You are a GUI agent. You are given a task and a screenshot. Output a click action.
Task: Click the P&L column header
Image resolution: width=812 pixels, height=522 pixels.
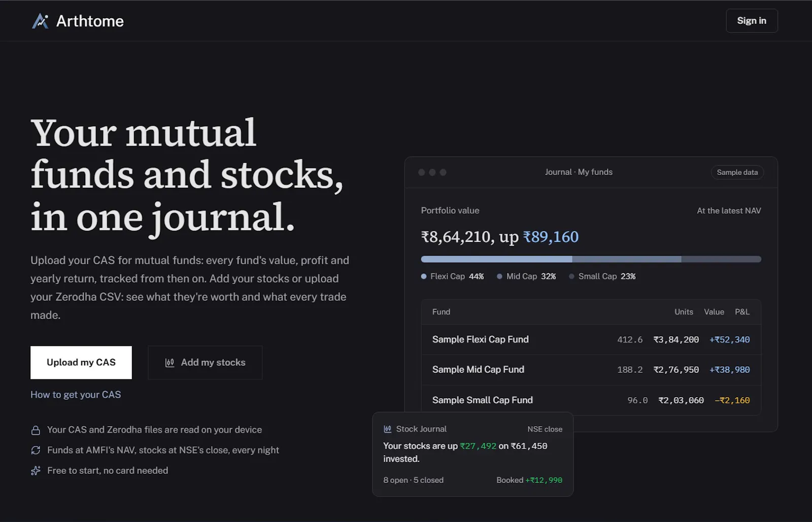742,312
